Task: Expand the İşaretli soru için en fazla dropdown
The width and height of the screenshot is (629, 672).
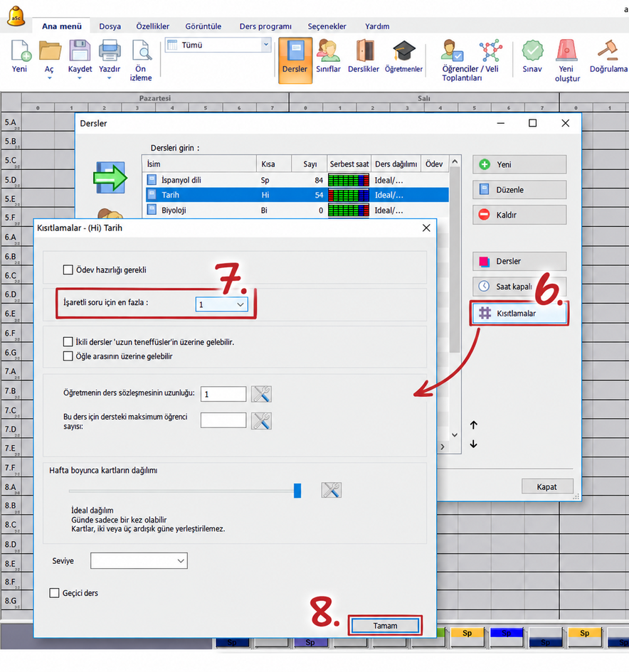Action: pos(221,304)
